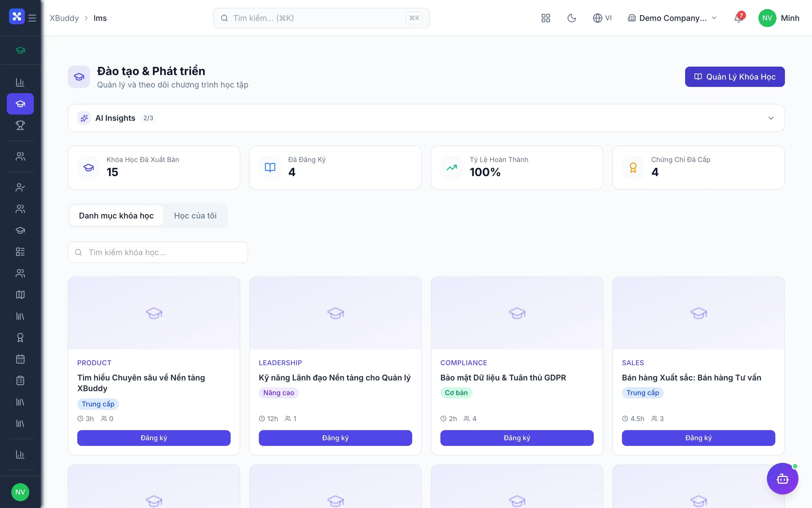Click the lms breadcrumb
812x508 pixels.
[x=100, y=18]
